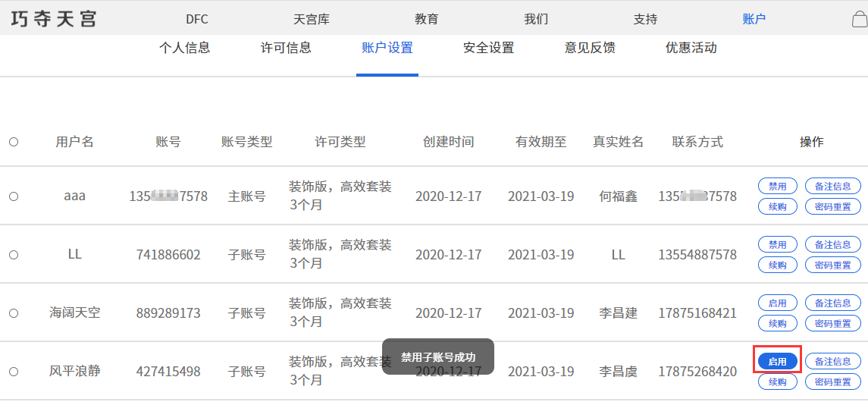Open the 教育 menu item
The image size is (868, 402).
click(426, 20)
